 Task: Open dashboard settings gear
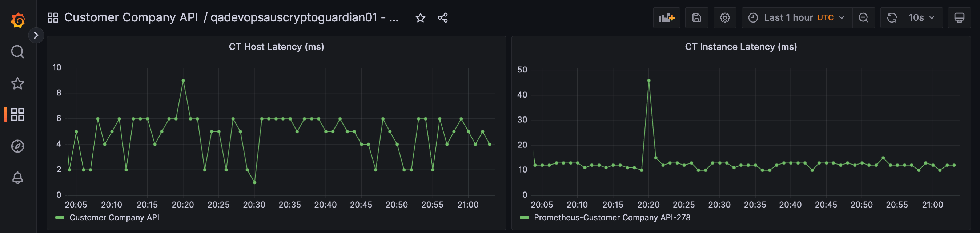tap(725, 17)
